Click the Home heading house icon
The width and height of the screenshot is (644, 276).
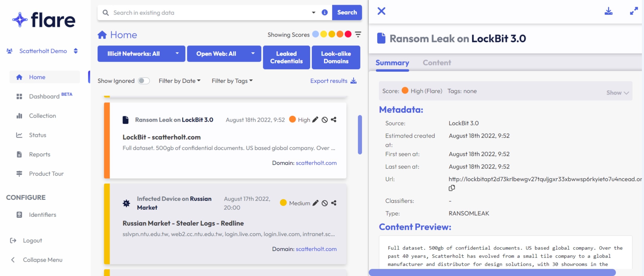click(x=102, y=35)
